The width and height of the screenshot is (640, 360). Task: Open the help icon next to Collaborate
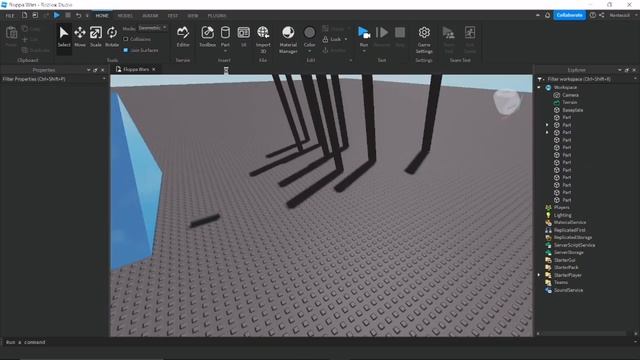(593, 15)
